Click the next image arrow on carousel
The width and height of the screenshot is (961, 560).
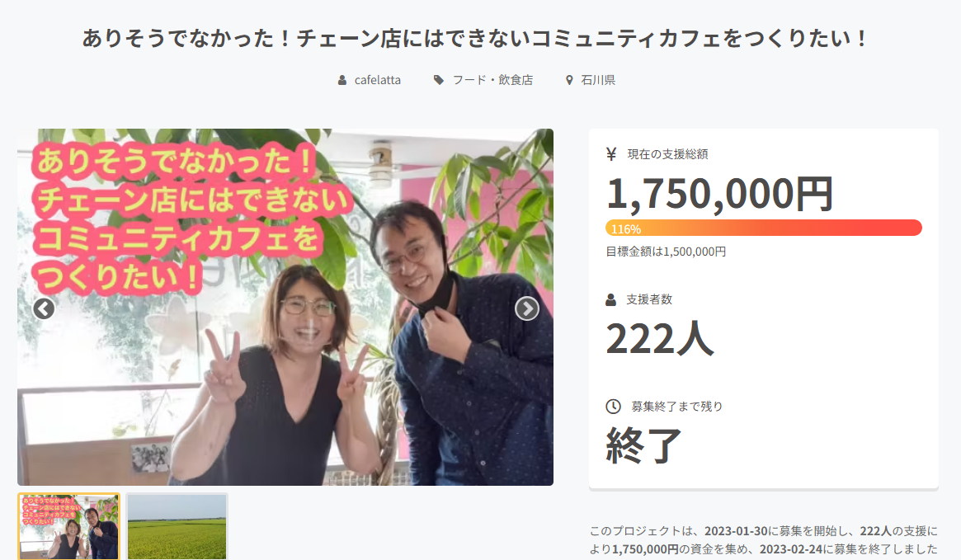click(x=527, y=308)
